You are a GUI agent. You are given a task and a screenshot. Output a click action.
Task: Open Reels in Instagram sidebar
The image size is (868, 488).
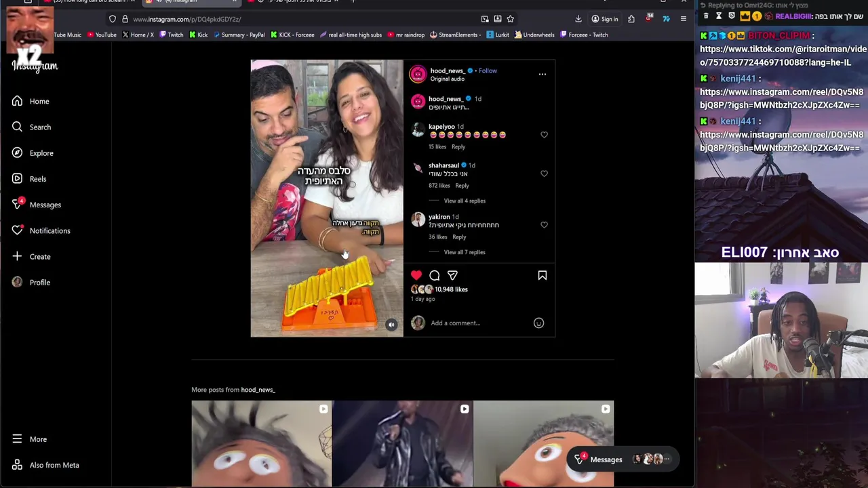29,178
